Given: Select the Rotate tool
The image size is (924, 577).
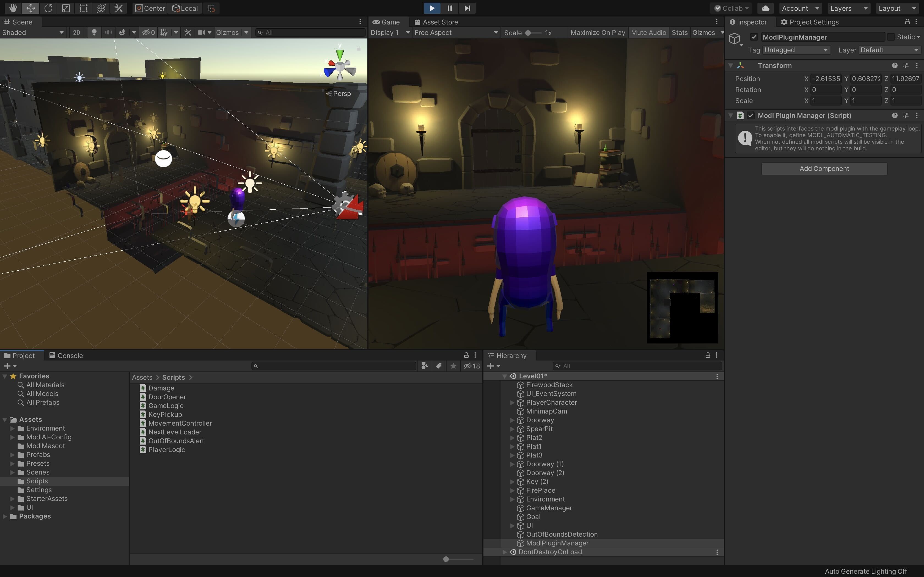Looking at the screenshot, I should pyautogui.click(x=48, y=8).
